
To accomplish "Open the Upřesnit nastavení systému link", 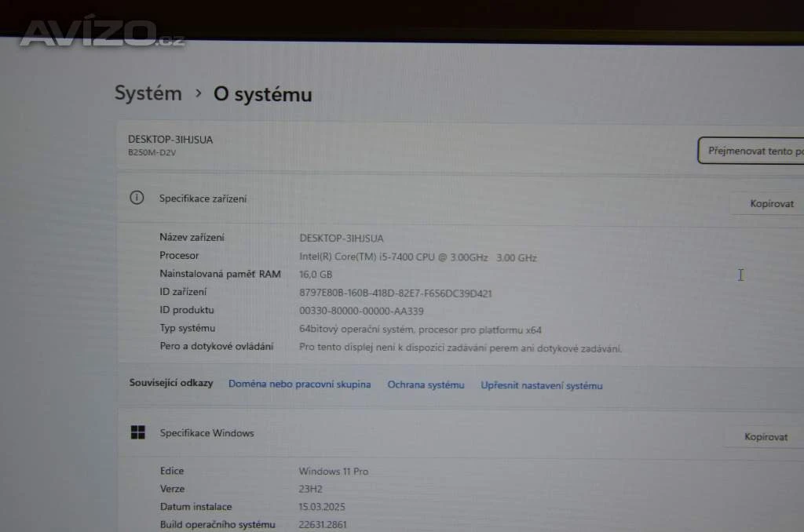I will [x=542, y=385].
